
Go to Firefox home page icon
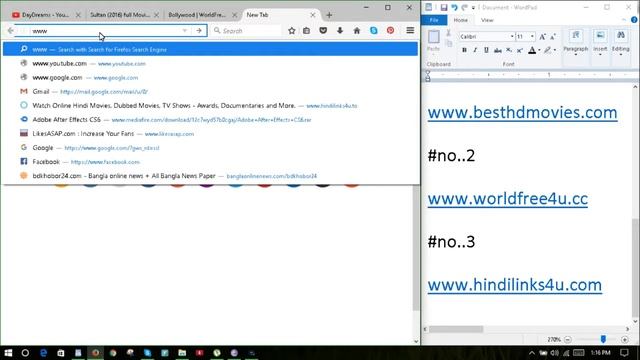357,31
